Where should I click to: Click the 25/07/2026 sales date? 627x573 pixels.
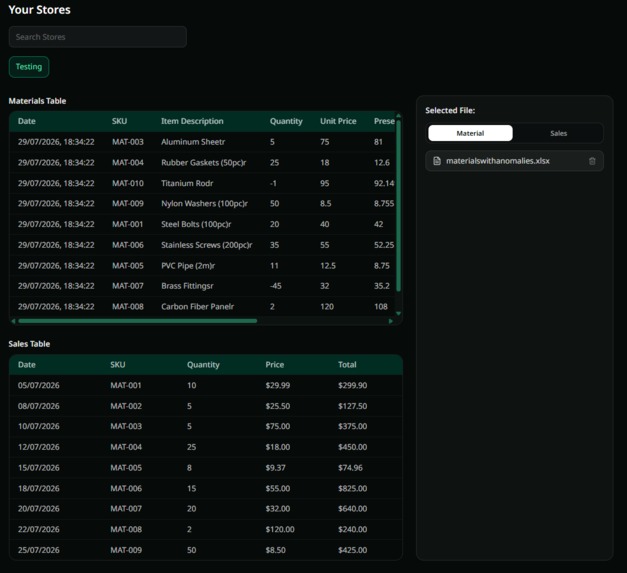point(38,550)
